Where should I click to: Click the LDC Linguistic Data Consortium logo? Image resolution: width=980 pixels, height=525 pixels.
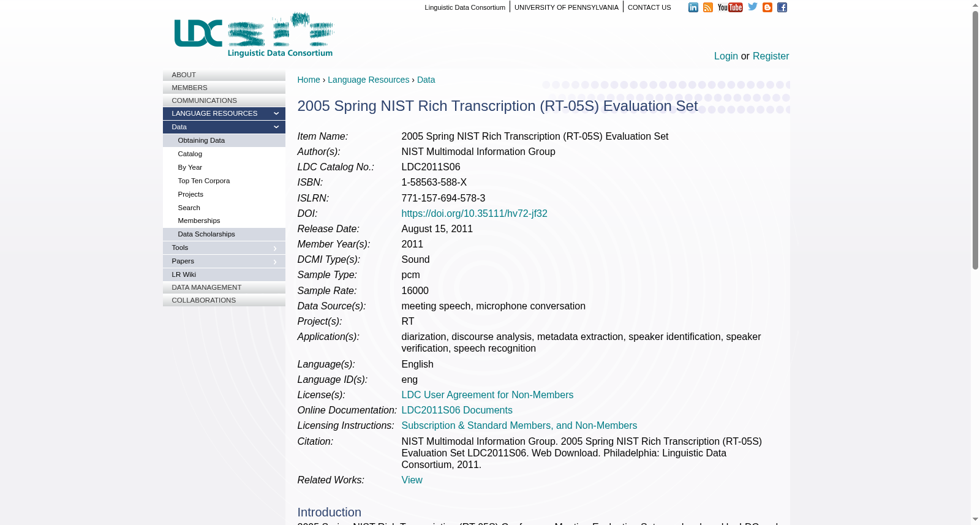tap(254, 36)
